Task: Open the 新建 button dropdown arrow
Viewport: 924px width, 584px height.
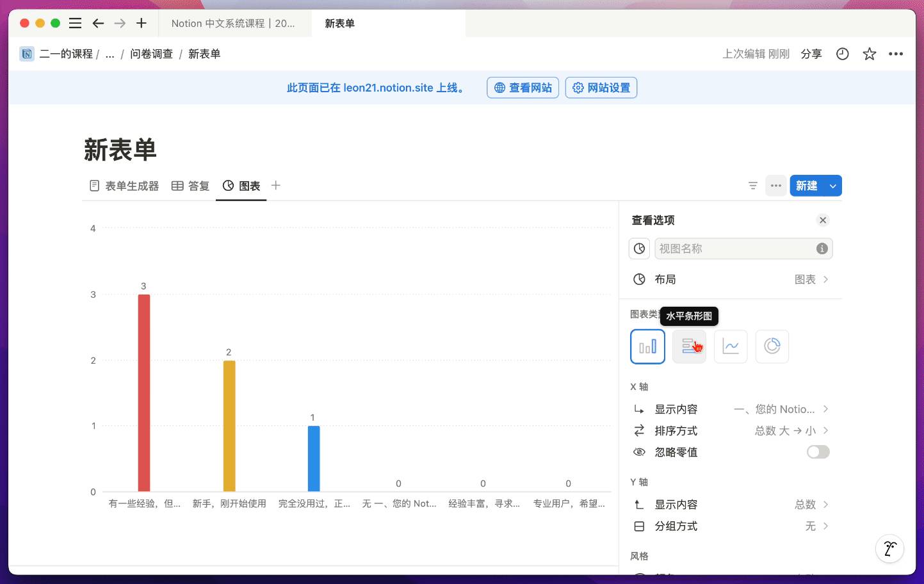Action: (x=833, y=186)
